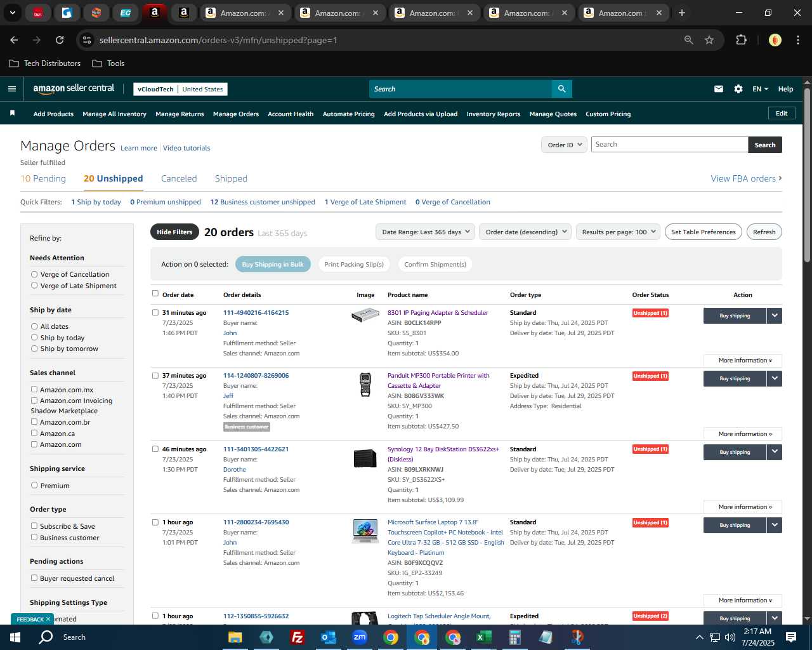Open Calculator from the taskbar
This screenshot has width=812, height=650.
coord(514,637)
